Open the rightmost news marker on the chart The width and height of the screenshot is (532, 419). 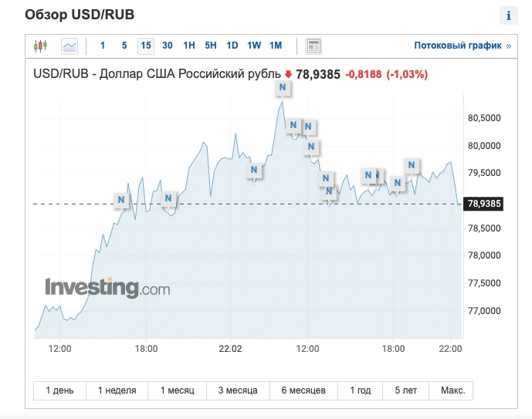(x=412, y=164)
